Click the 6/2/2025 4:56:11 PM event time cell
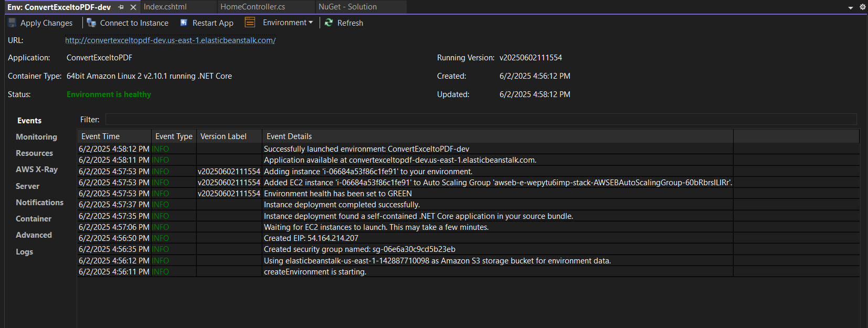The height and width of the screenshot is (328, 868). tap(114, 272)
